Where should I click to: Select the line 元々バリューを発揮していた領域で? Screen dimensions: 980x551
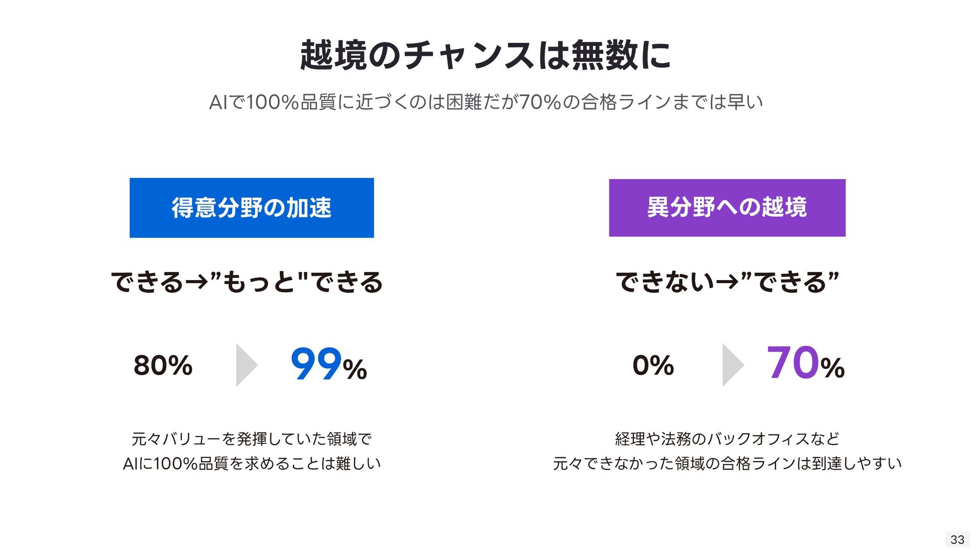(x=252, y=439)
